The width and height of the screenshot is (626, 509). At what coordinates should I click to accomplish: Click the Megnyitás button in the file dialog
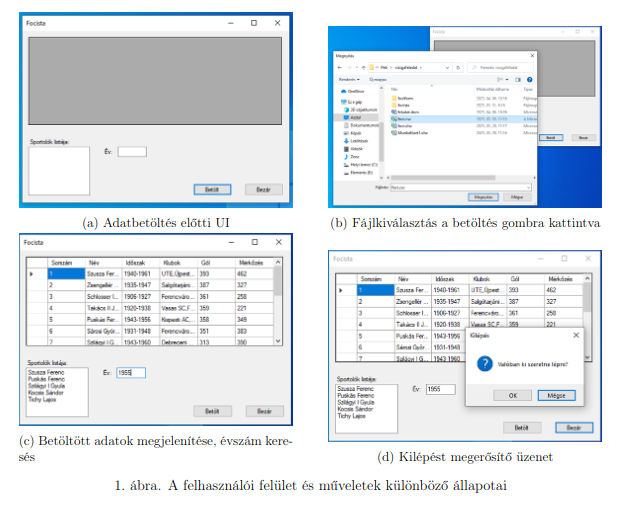pyautogui.click(x=484, y=197)
